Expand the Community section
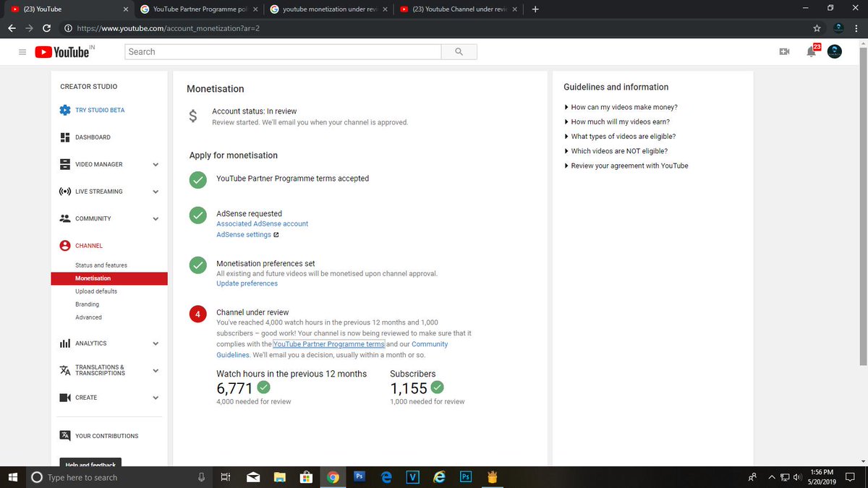 tap(156, 218)
